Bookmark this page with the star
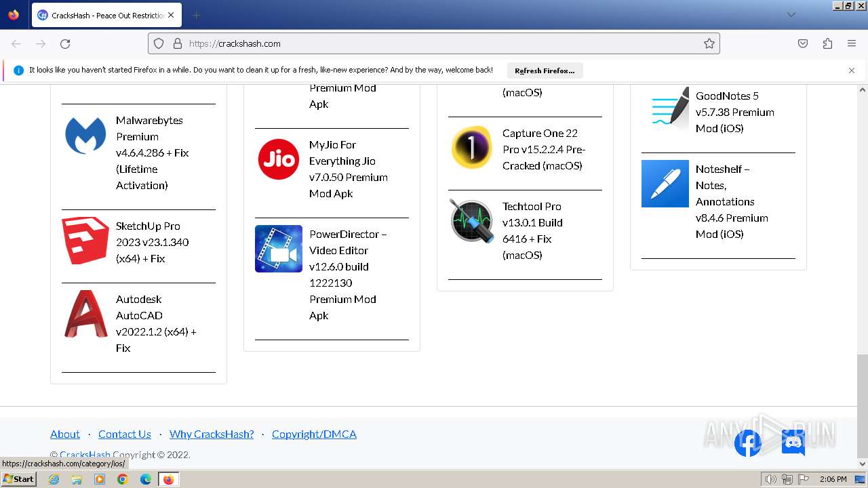 (x=709, y=43)
